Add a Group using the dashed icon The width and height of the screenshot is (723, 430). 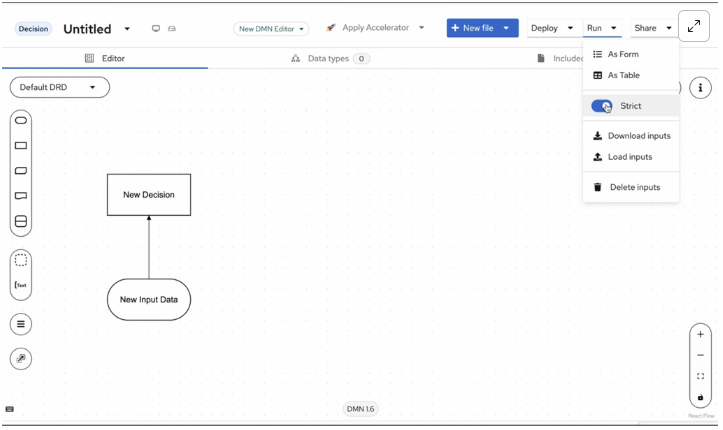pyautogui.click(x=21, y=260)
